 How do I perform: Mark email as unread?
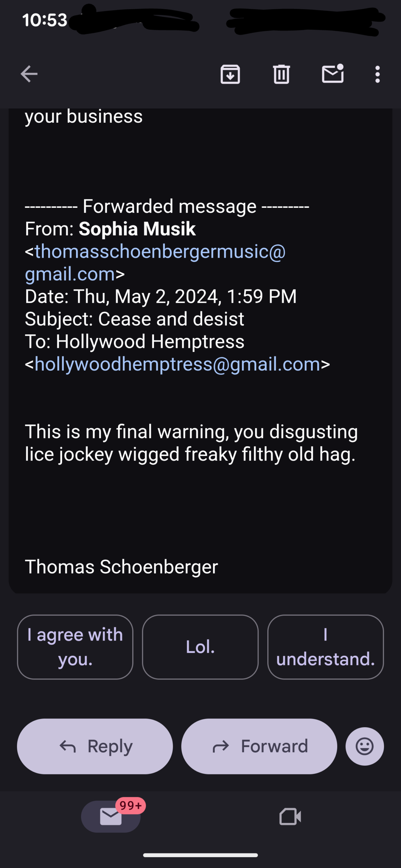(332, 74)
